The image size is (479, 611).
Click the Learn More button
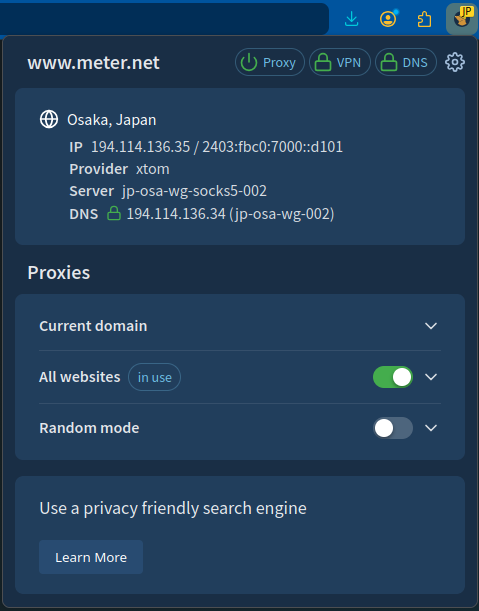click(x=91, y=557)
